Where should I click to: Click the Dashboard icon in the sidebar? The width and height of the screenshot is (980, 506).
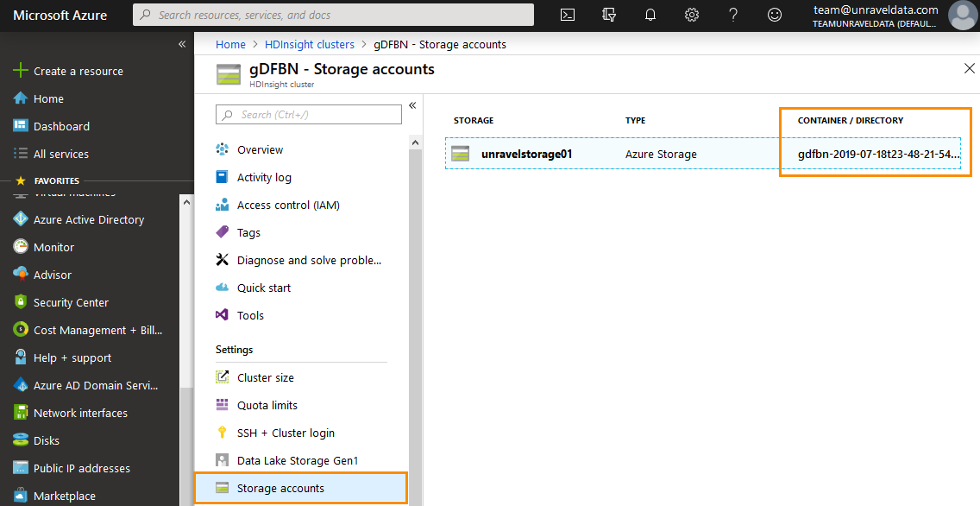(x=21, y=126)
